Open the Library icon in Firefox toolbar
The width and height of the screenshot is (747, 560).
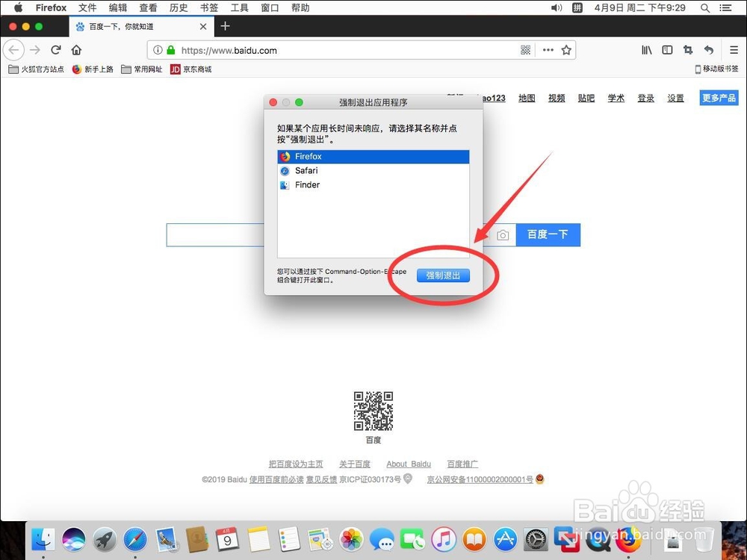(646, 50)
